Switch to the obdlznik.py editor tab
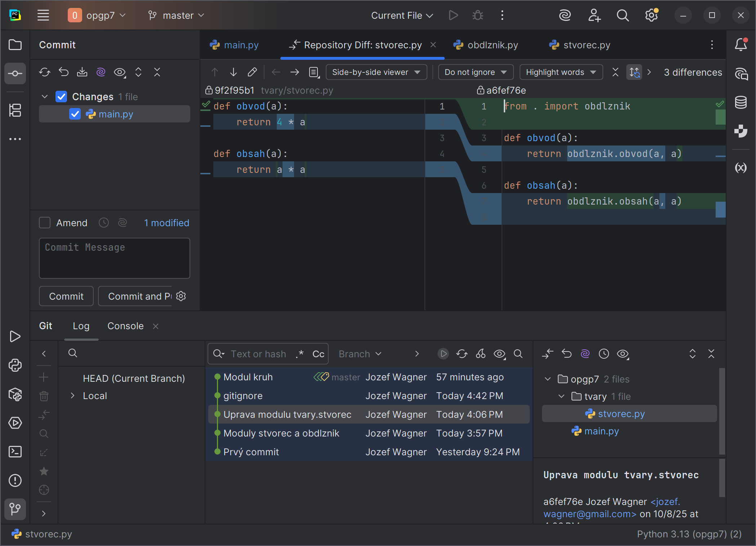756x546 pixels. pos(492,45)
